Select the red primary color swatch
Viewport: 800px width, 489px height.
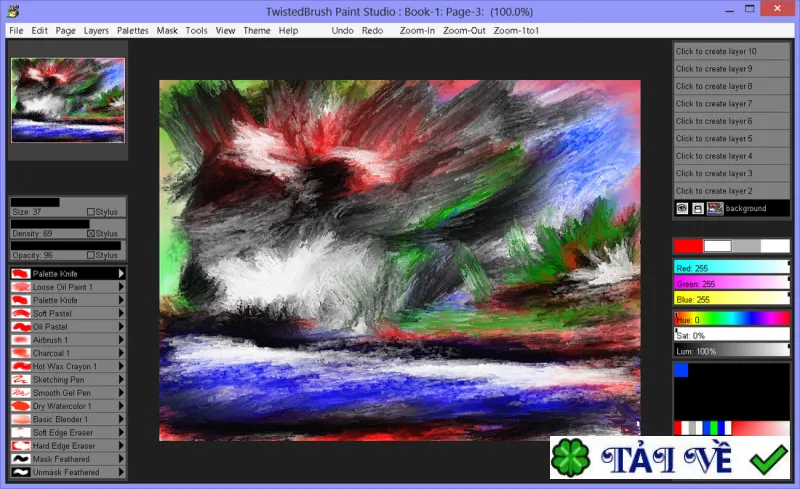[x=688, y=246]
